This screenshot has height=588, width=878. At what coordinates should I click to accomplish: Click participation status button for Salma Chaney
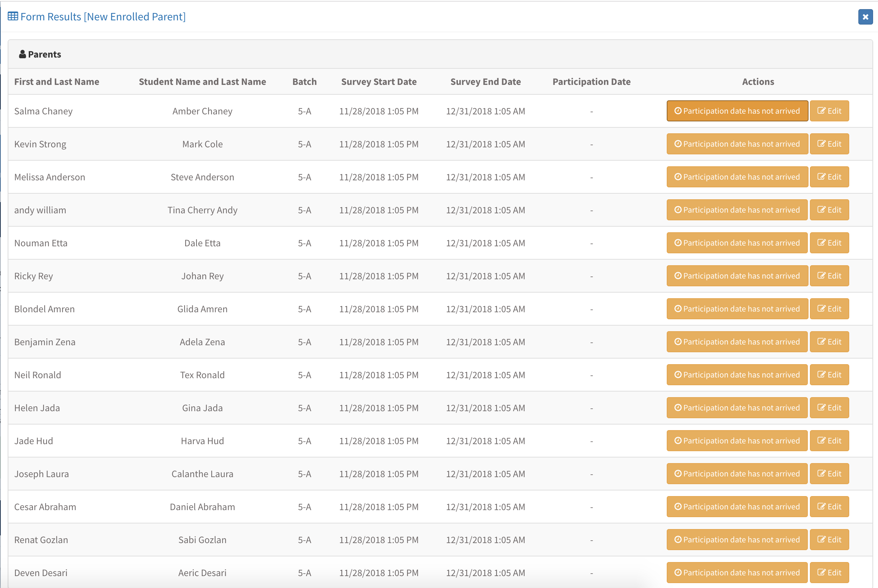pyautogui.click(x=737, y=111)
